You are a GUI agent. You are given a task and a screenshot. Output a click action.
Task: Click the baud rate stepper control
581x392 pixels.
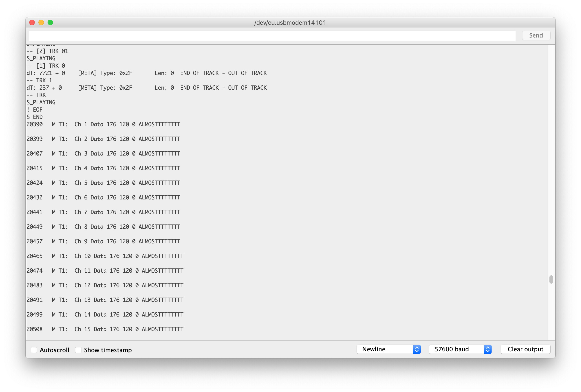tap(487, 349)
